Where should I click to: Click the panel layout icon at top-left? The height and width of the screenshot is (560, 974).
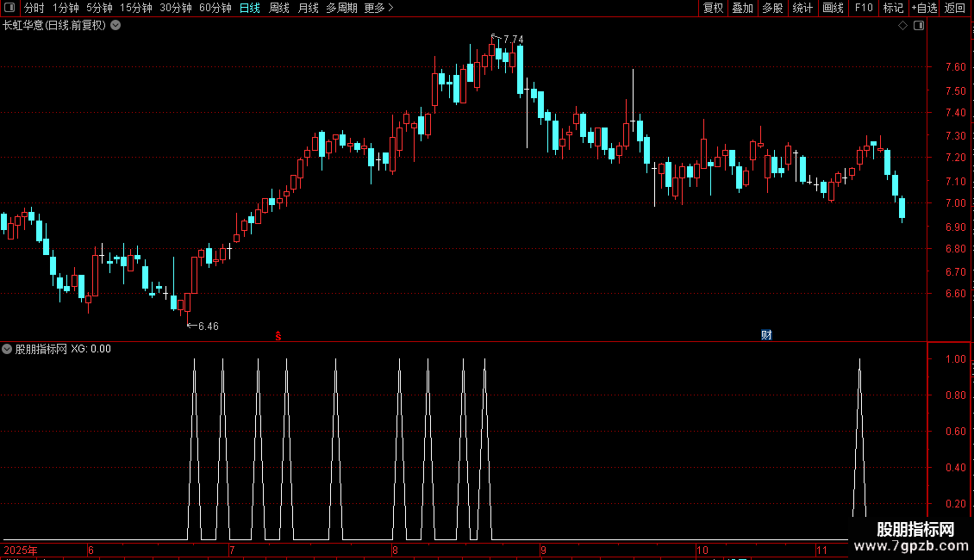[9, 8]
